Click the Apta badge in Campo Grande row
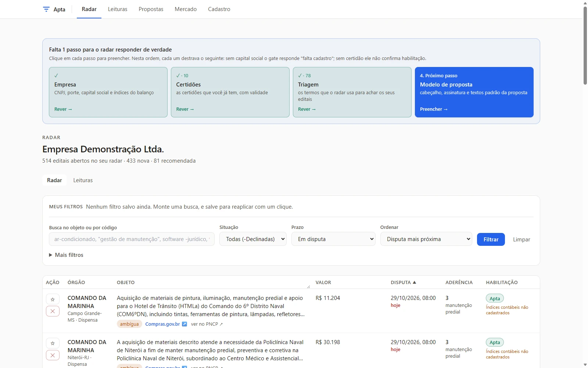 (x=495, y=298)
